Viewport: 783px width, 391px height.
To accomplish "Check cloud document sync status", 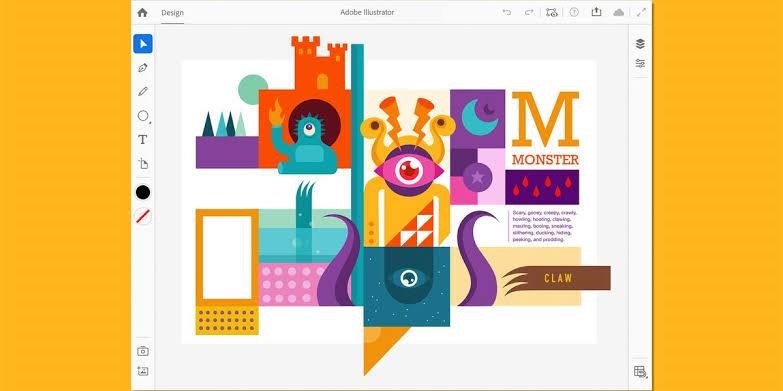I will coord(619,12).
